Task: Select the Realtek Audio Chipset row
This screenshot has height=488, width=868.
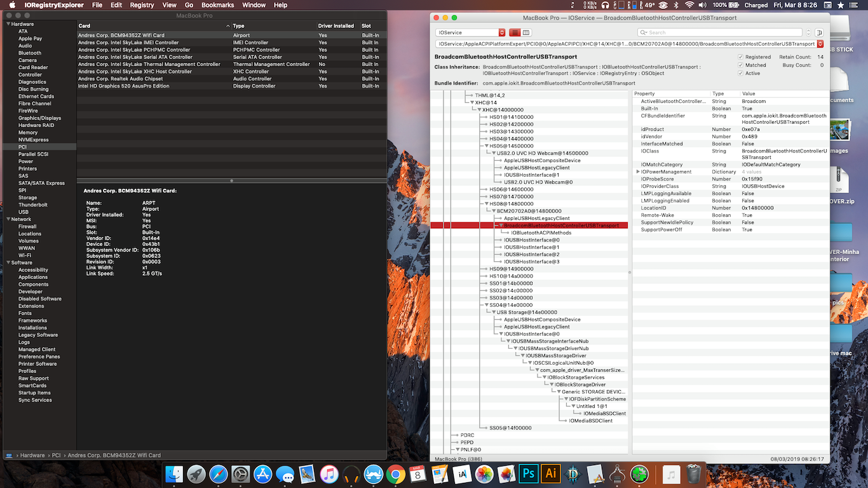Action: point(232,79)
